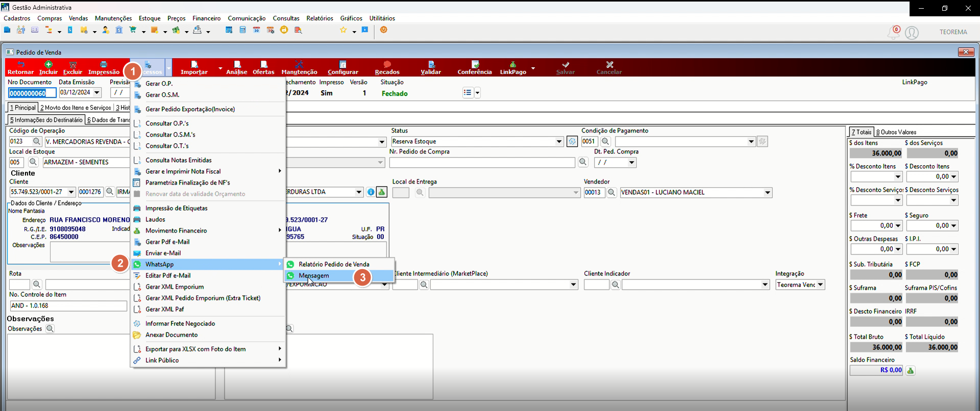Click the user profile avatar icon
The width and height of the screenshot is (980, 411).
912,33
